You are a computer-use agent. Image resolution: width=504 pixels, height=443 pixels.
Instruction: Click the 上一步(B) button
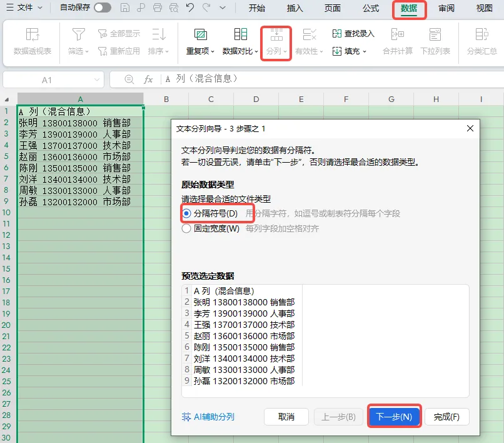(x=338, y=417)
